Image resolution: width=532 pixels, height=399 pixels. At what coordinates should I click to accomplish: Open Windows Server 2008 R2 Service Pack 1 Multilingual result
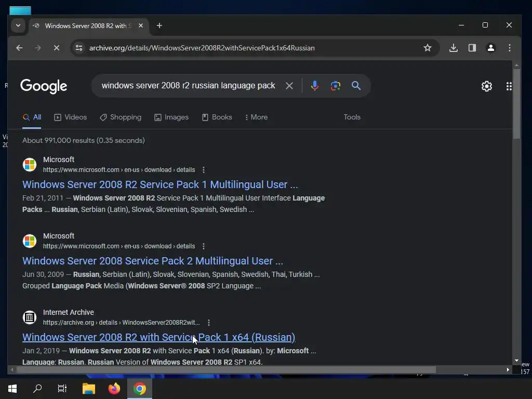click(x=160, y=184)
